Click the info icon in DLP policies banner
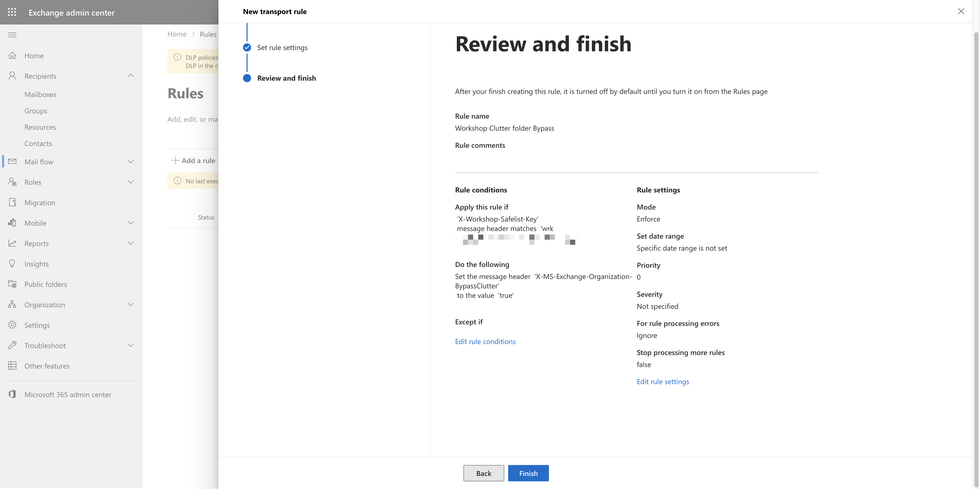 [177, 57]
